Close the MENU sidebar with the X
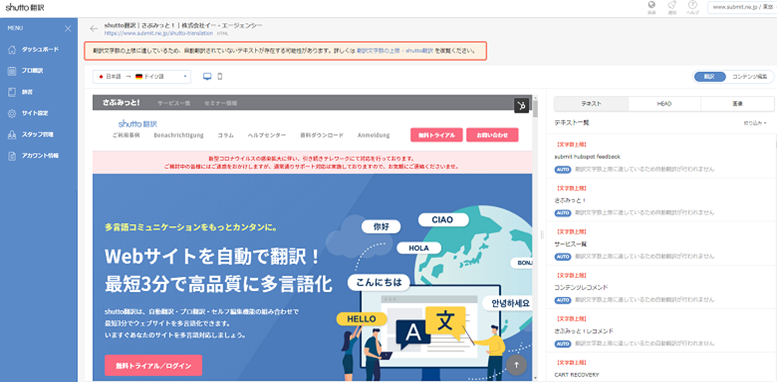This screenshot has height=382, width=777. (x=68, y=29)
